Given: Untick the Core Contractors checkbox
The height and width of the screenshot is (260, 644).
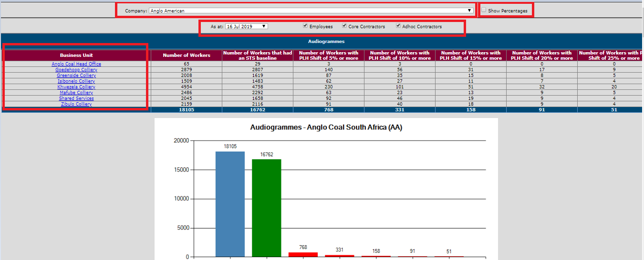Looking at the screenshot, I should pyautogui.click(x=344, y=26).
